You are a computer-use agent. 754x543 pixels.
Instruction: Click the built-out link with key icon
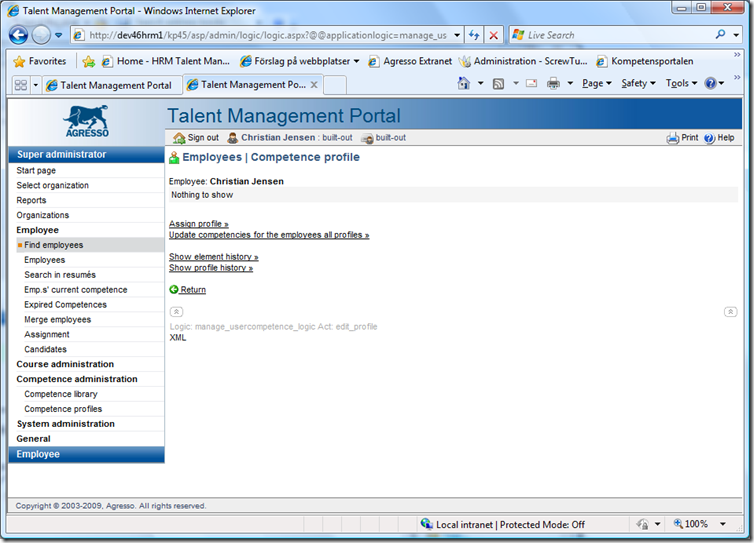[x=383, y=138]
